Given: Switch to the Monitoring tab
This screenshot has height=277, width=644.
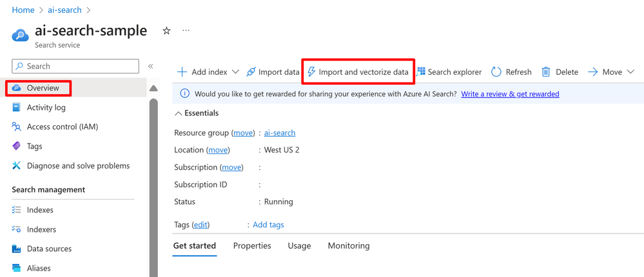Looking at the screenshot, I should click(349, 246).
